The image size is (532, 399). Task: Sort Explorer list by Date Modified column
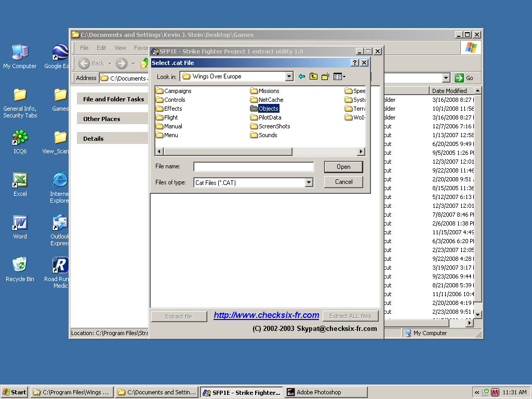[451, 90]
